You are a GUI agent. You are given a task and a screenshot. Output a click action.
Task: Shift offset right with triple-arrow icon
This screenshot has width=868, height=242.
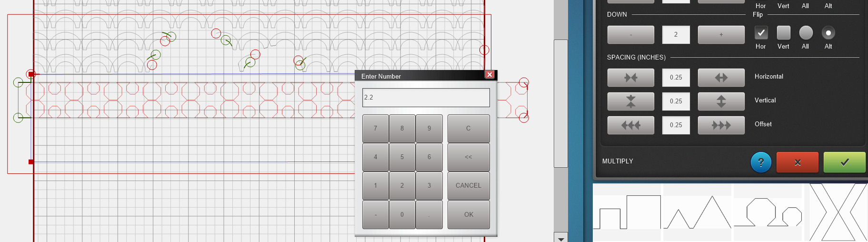click(x=721, y=125)
